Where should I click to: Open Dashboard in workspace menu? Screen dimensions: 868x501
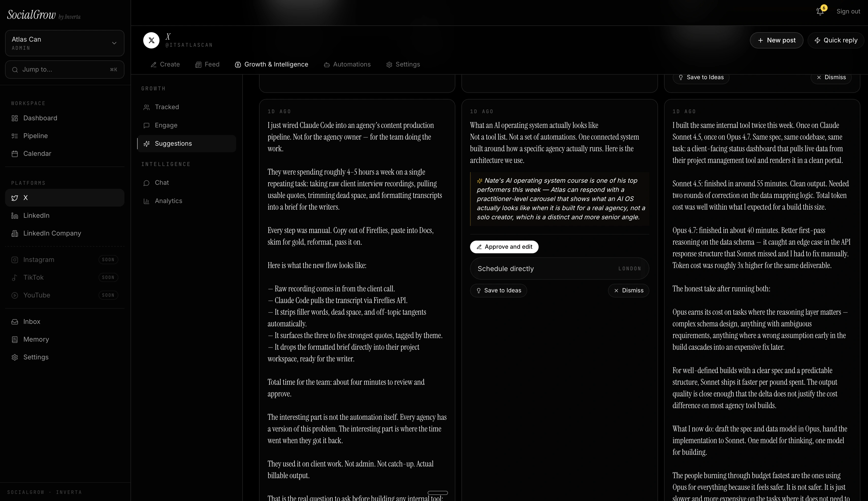tap(65, 118)
